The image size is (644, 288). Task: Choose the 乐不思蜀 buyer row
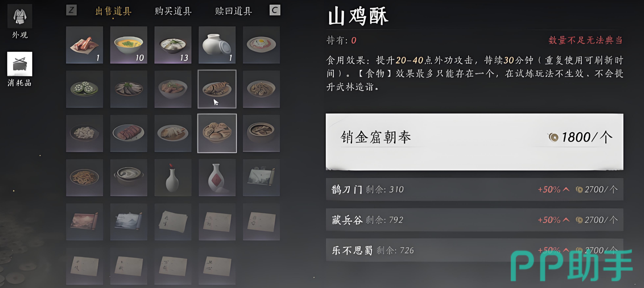point(475,250)
